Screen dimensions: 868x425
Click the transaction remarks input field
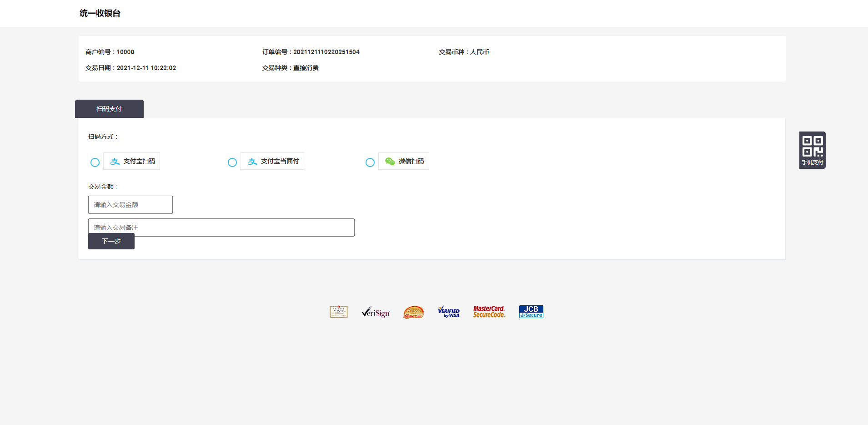coord(221,227)
